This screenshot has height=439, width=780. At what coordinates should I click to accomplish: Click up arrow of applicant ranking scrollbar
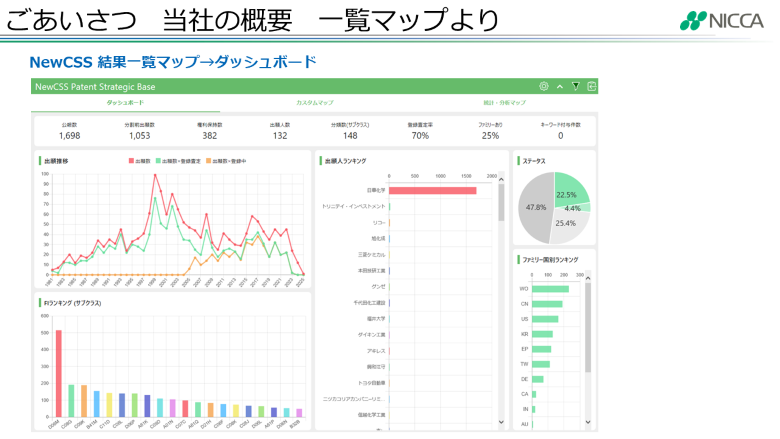click(501, 179)
